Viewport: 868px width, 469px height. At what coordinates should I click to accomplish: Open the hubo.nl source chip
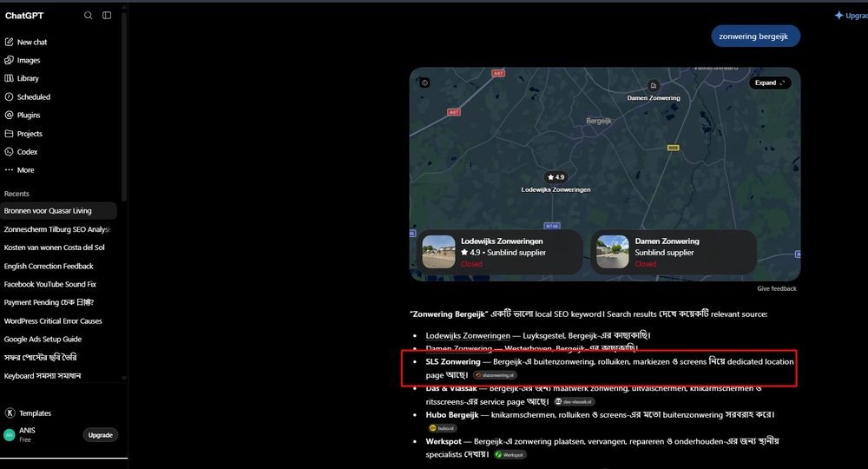[443, 428]
